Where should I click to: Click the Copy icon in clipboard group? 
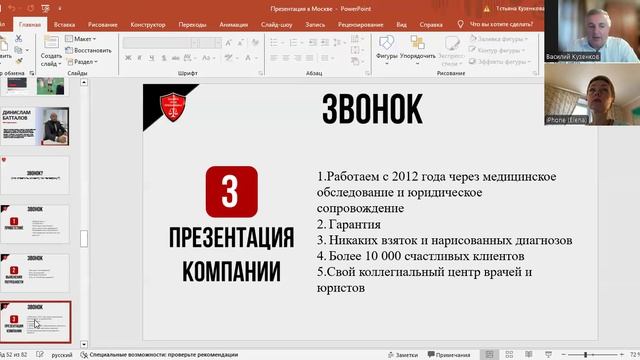(x=18, y=50)
